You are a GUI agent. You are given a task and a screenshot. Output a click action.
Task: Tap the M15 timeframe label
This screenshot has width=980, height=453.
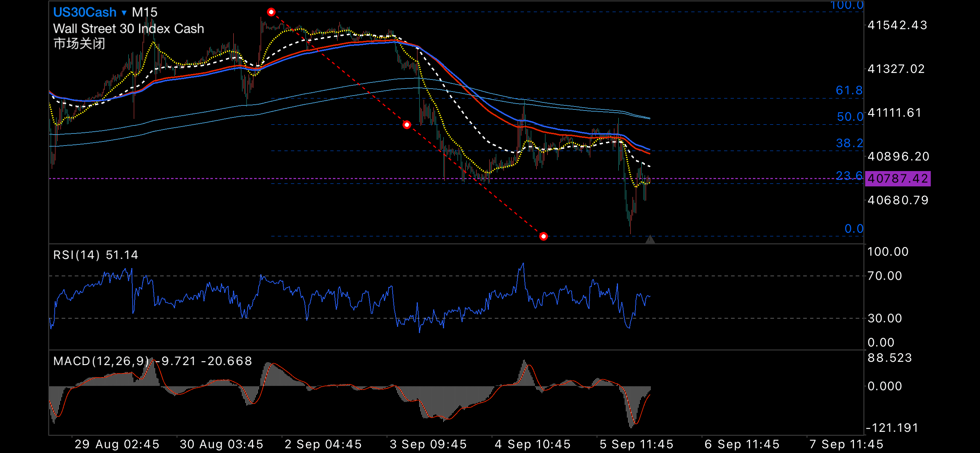coord(145,12)
